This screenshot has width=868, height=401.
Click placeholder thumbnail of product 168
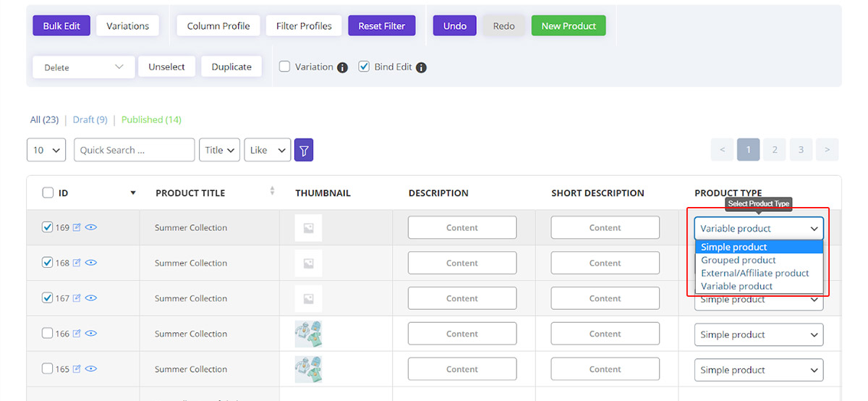(308, 263)
